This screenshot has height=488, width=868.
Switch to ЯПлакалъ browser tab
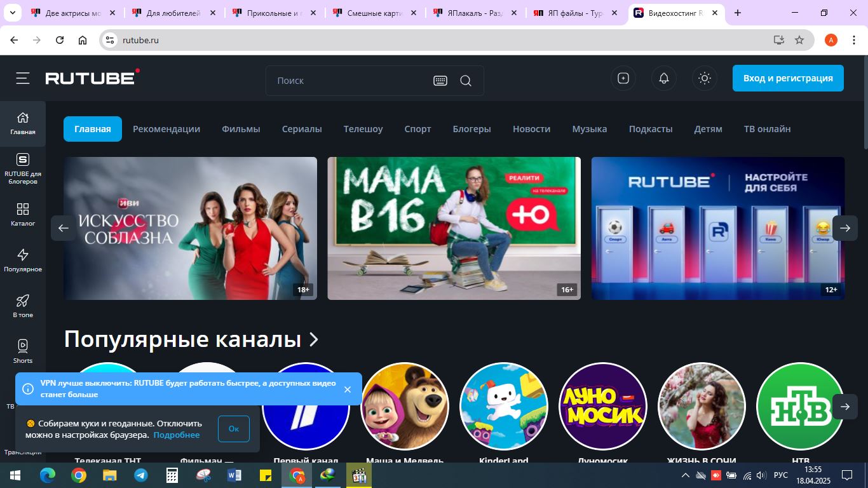[x=475, y=13]
